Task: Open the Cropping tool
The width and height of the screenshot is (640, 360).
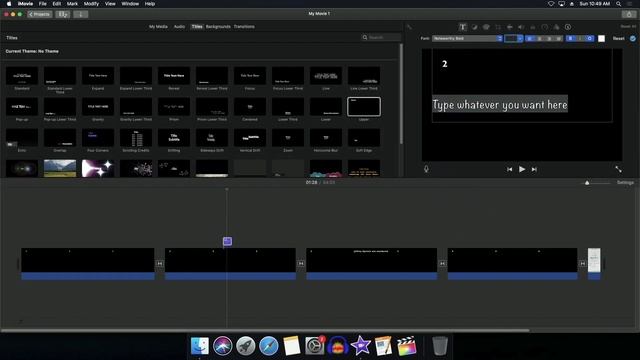Action: pyautogui.click(x=498, y=27)
